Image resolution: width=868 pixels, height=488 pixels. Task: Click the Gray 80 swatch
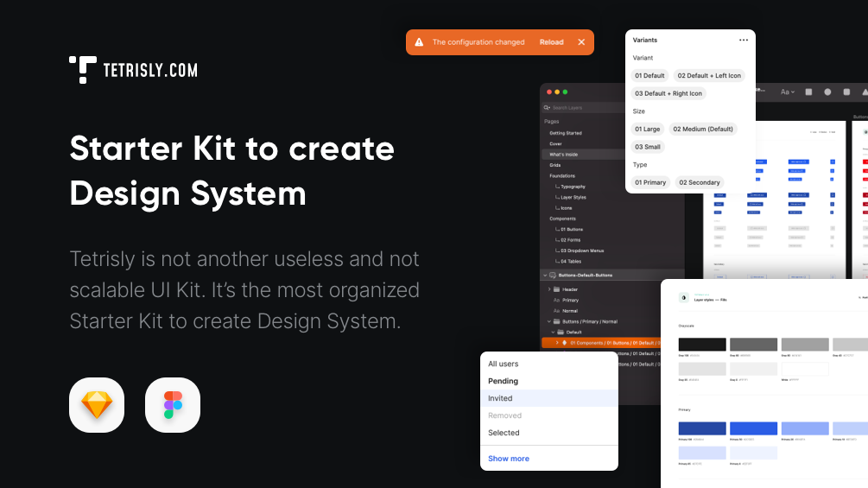pyautogui.click(x=753, y=344)
